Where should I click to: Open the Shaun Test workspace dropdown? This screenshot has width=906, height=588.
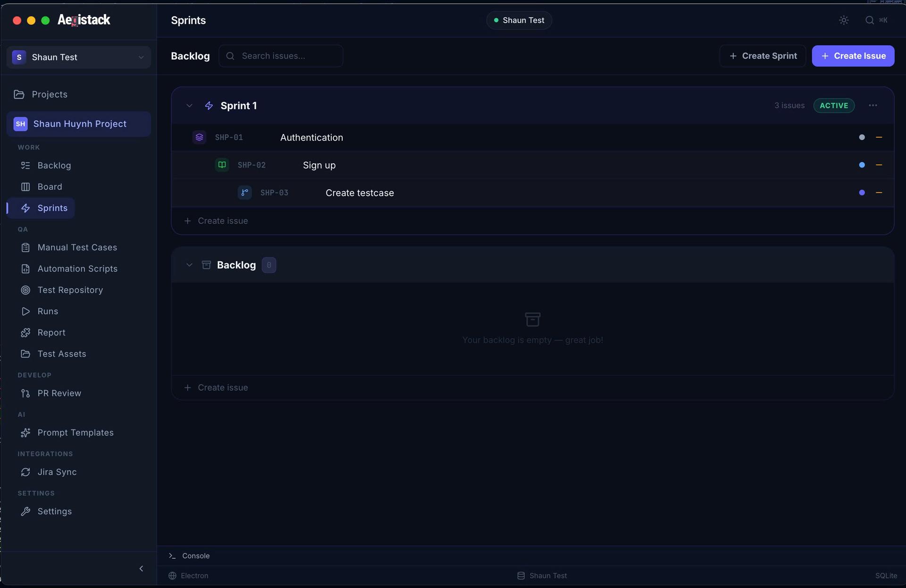point(79,57)
